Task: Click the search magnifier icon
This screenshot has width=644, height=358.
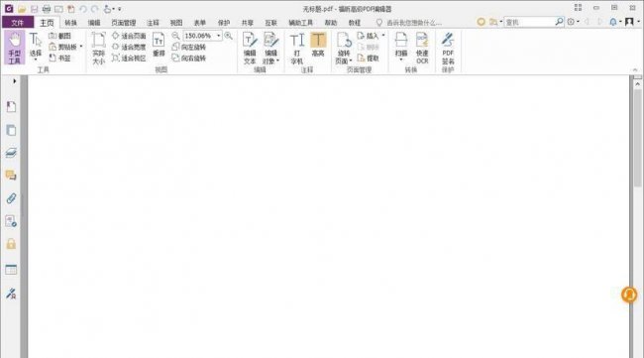Action: pyautogui.click(x=559, y=22)
